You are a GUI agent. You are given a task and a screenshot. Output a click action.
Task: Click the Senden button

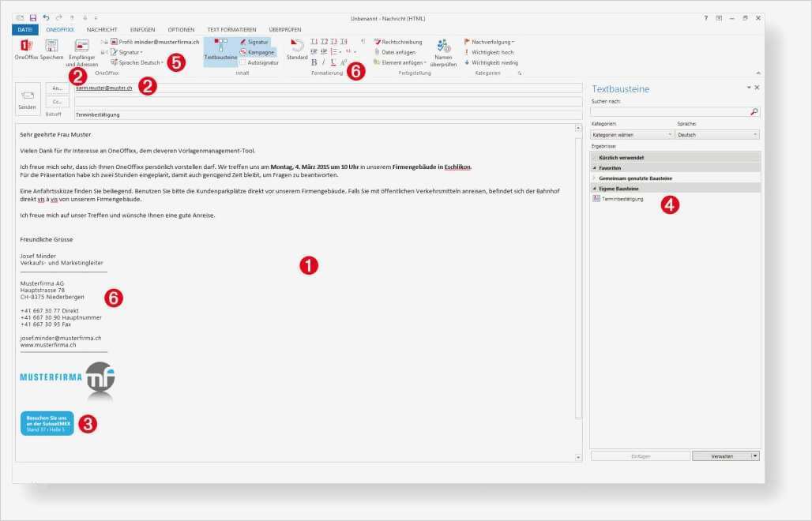click(x=28, y=99)
